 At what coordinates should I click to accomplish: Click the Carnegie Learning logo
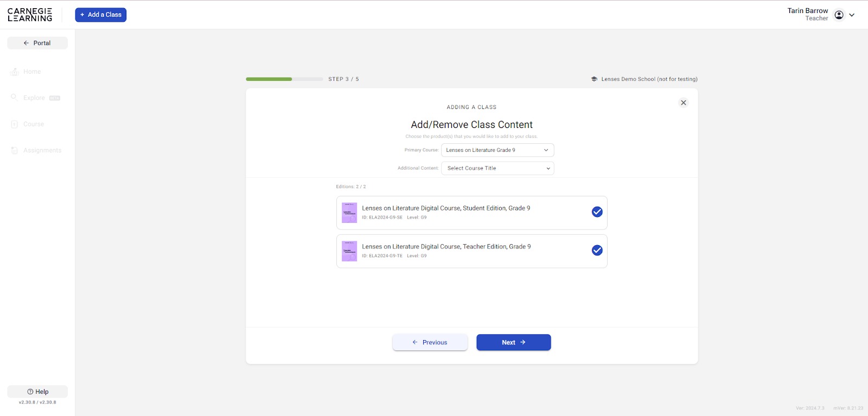30,15
